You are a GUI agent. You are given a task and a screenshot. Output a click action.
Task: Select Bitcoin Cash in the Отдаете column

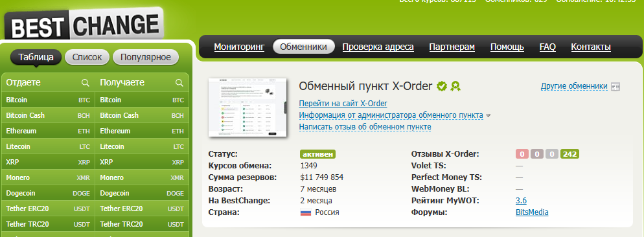click(x=48, y=115)
